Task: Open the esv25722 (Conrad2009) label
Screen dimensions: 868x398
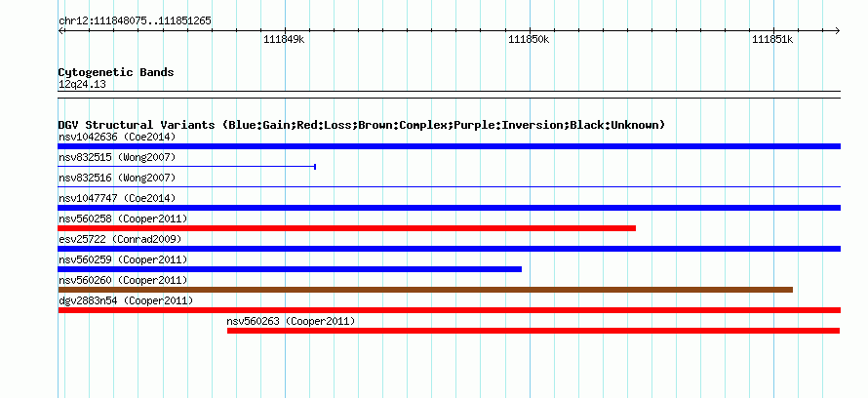Action: pyautogui.click(x=120, y=239)
